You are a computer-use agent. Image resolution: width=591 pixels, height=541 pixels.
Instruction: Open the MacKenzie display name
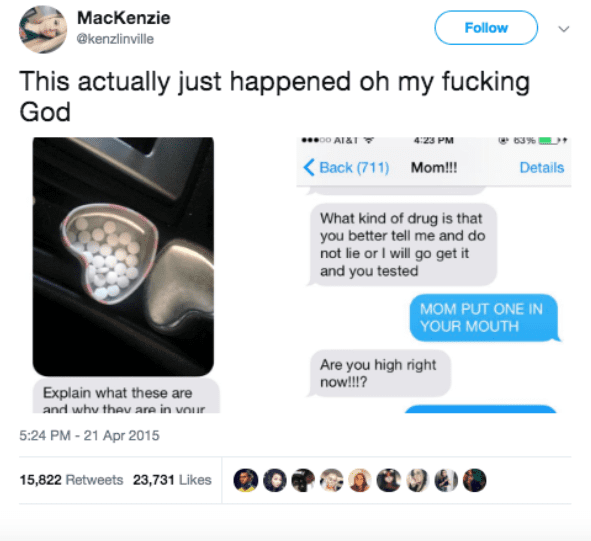click(124, 18)
